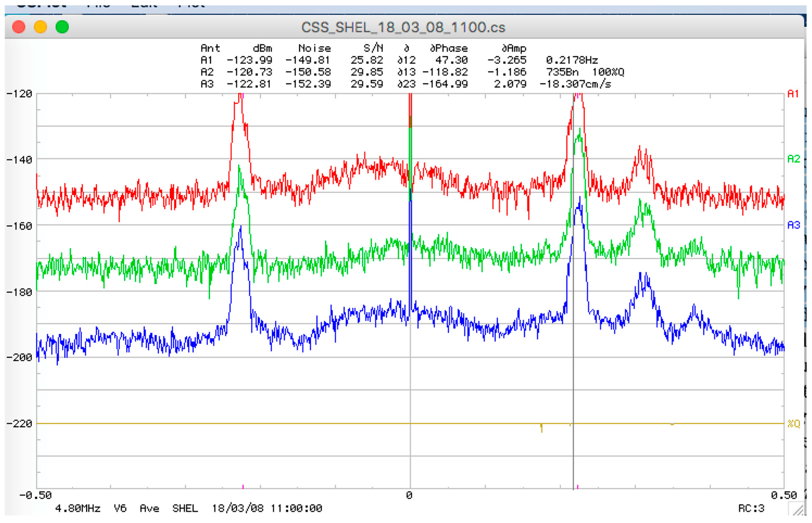Click the magenta tick left of zero on x-axis
Viewport: 812px width, 523px height.
point(243,487)
